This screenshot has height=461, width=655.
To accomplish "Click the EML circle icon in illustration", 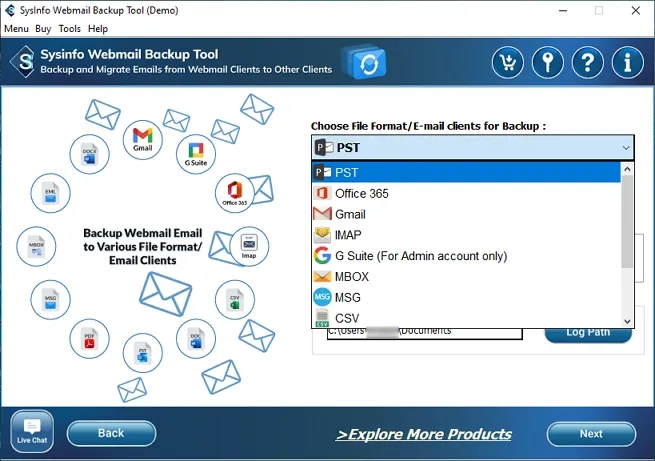I will [51, 193].
